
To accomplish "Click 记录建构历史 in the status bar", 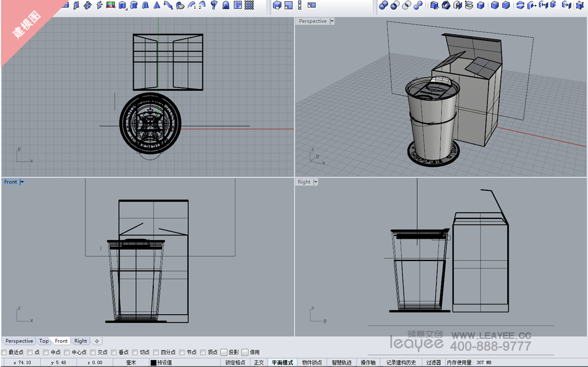I will coord(401,363).
